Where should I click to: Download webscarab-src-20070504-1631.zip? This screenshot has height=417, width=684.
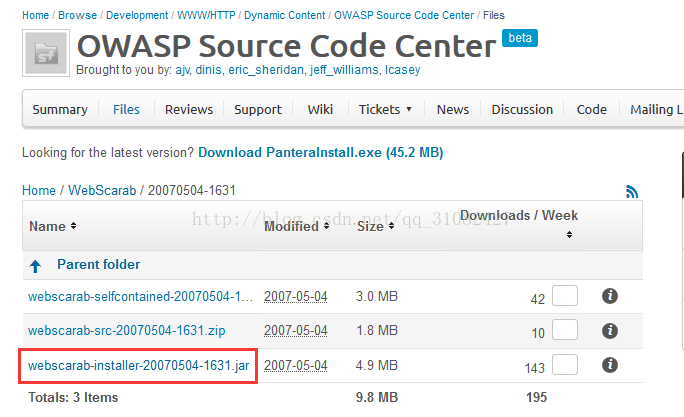(127, 331)
